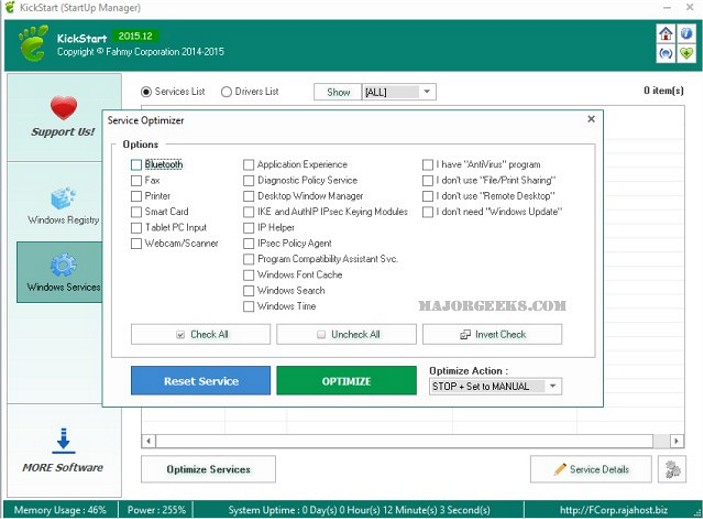
Task: Open the Optimize Action dropdown
Action: [x=495, y=386]
